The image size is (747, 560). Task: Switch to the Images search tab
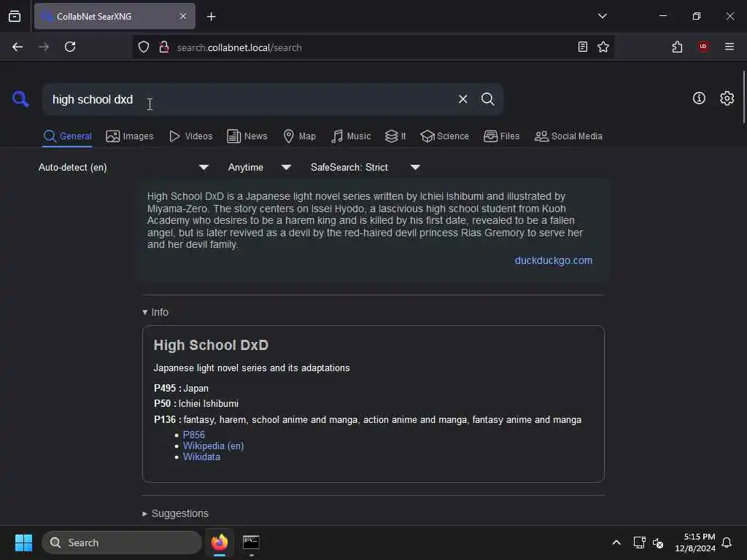130,136
